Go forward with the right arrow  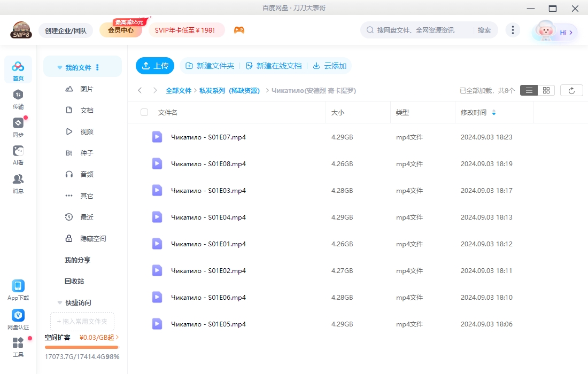155,90
